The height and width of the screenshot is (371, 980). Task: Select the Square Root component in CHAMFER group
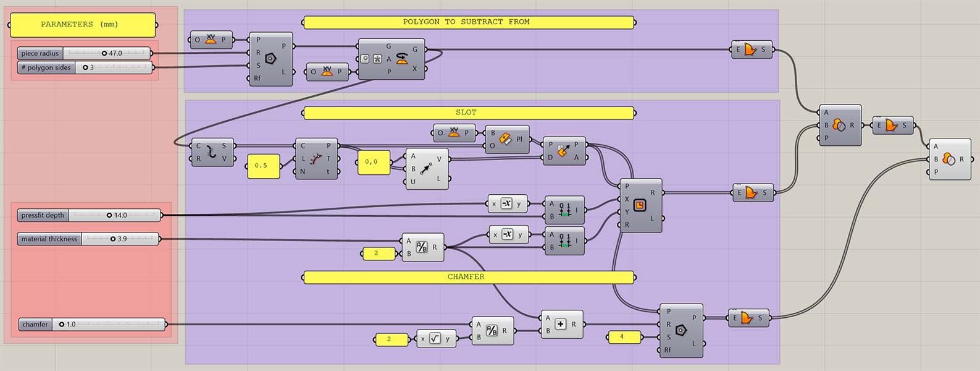[x=437, y=338]
